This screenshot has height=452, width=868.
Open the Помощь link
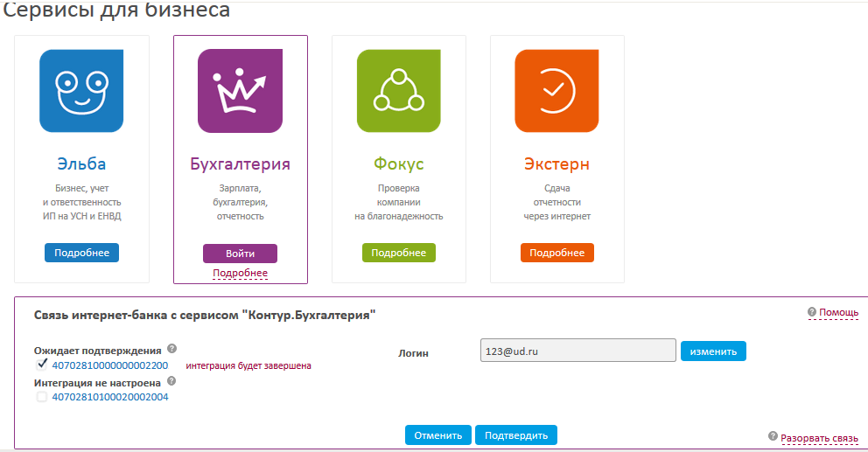pos(838,313)
